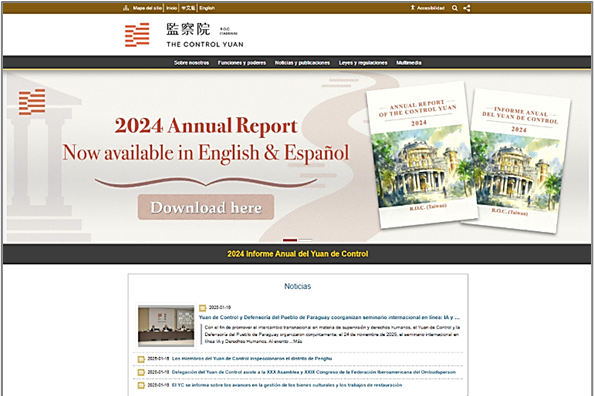Open the Multimedia menu

point(409,63)
